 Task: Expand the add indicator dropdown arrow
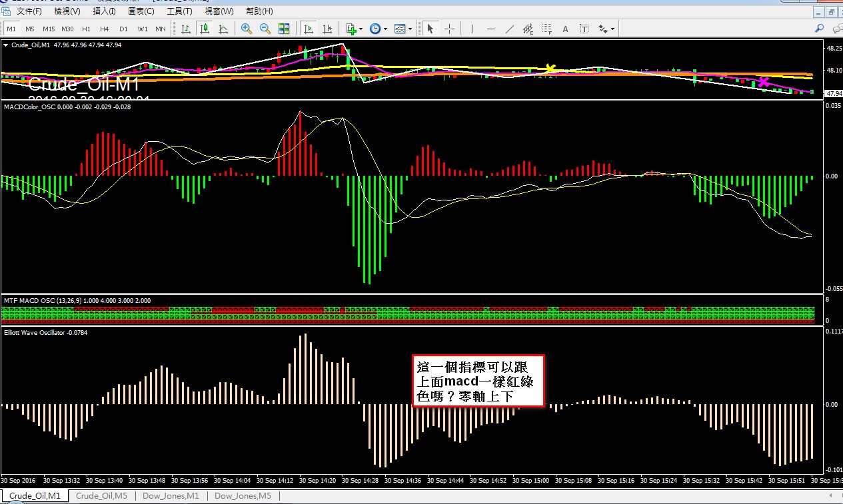click(x=361, y=29)
